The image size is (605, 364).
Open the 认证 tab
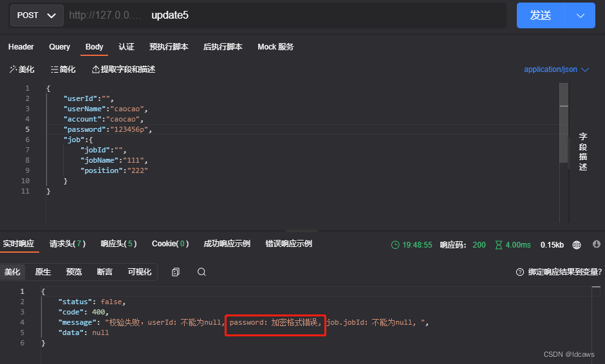coord(126,47)
